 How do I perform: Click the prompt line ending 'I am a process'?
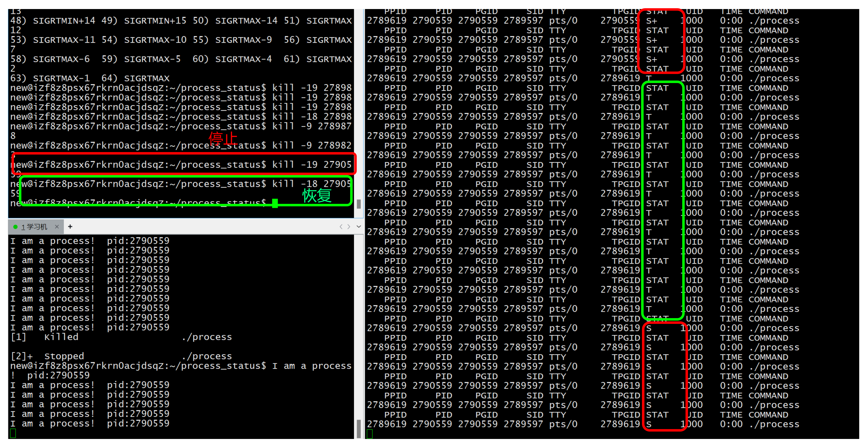coord(181,366)
